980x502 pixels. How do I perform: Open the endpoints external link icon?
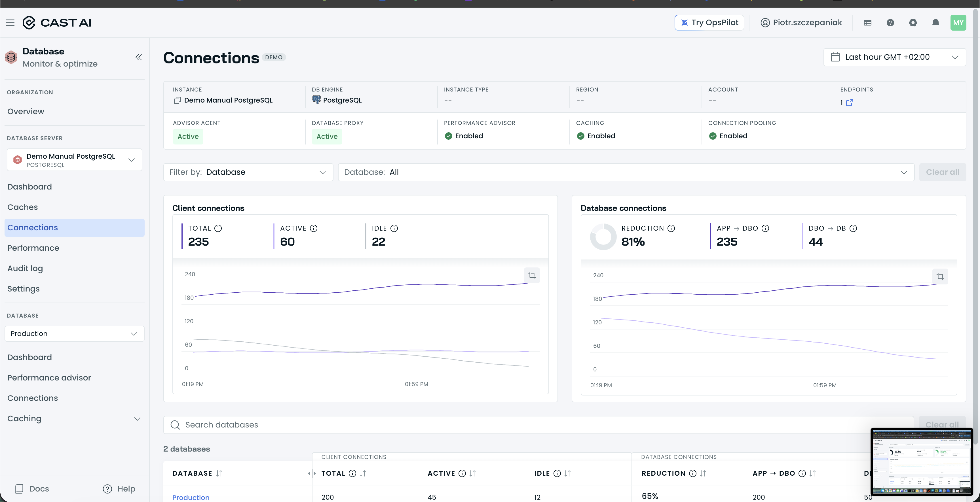click(x=850, y=103)
